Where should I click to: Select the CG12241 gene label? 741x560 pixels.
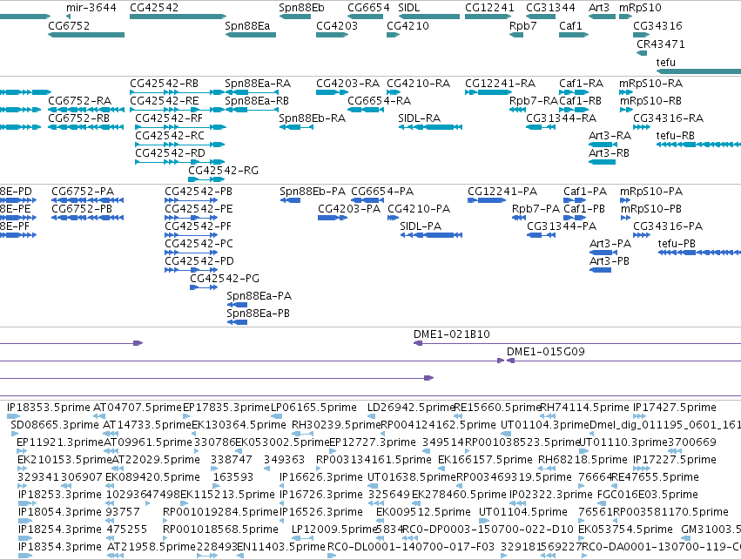[489, 8]
